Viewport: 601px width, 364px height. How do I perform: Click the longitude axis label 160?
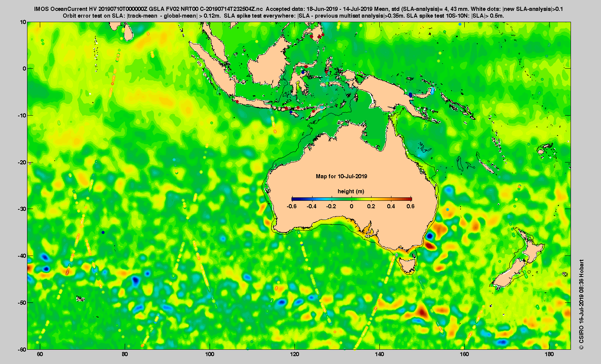pyautogui.click(x=464, y=354)
